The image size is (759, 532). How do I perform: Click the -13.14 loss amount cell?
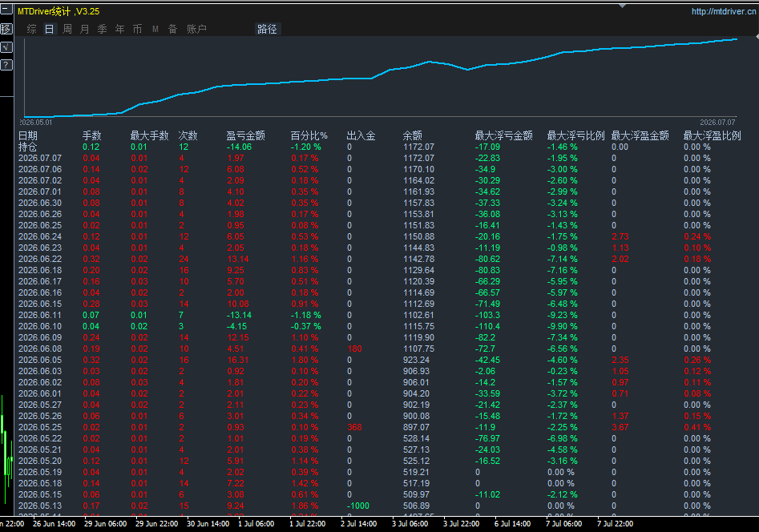tap(239, 315)
